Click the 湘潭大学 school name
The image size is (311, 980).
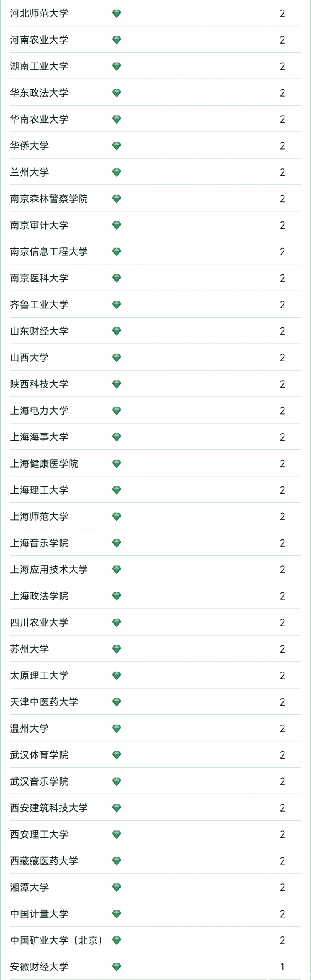tap(29, 887)
